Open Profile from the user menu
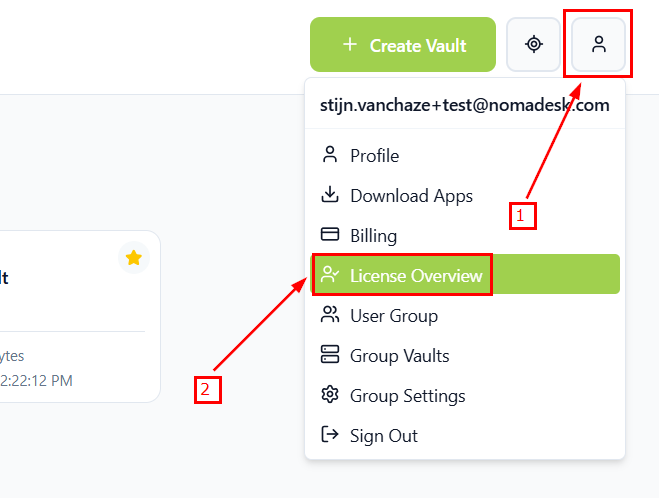Image resolution: width=659 pixels, height=498 pixels. pyautogui.click(x=374, y=156)
